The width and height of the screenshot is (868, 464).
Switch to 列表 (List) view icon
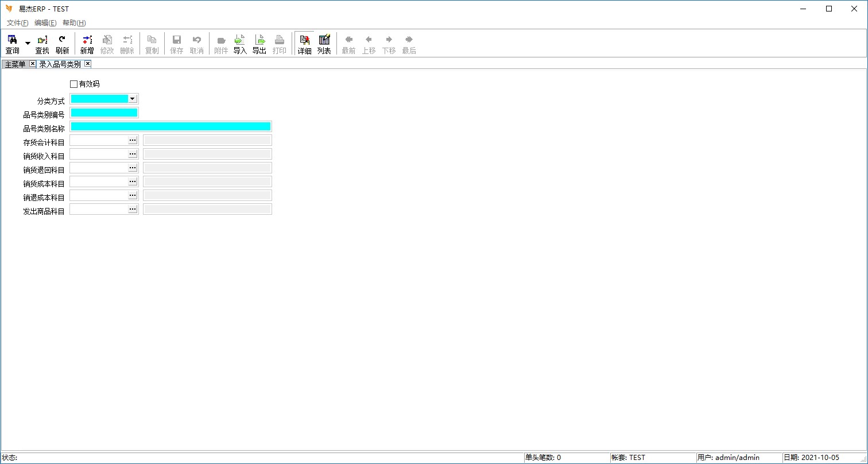point(324,44)
